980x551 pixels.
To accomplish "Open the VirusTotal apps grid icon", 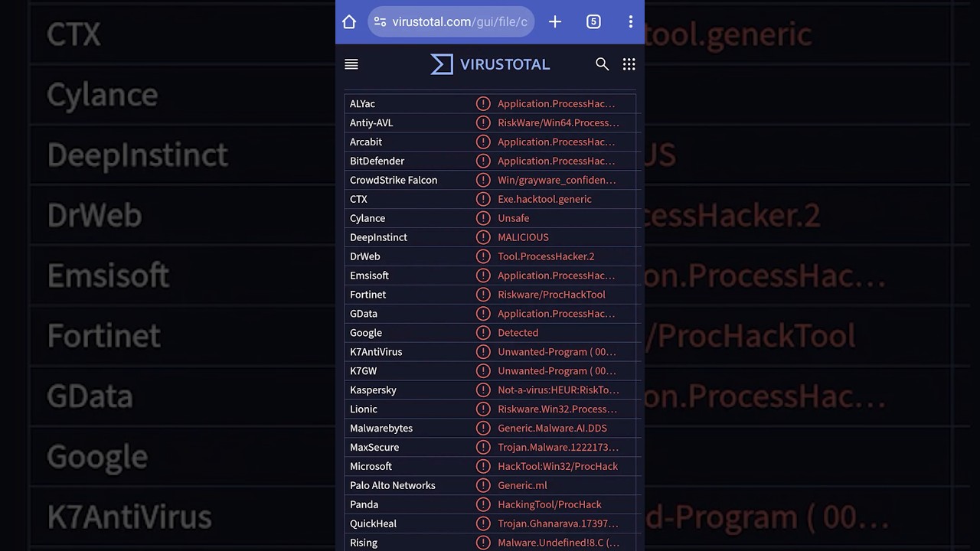I will tap(629, 64).
